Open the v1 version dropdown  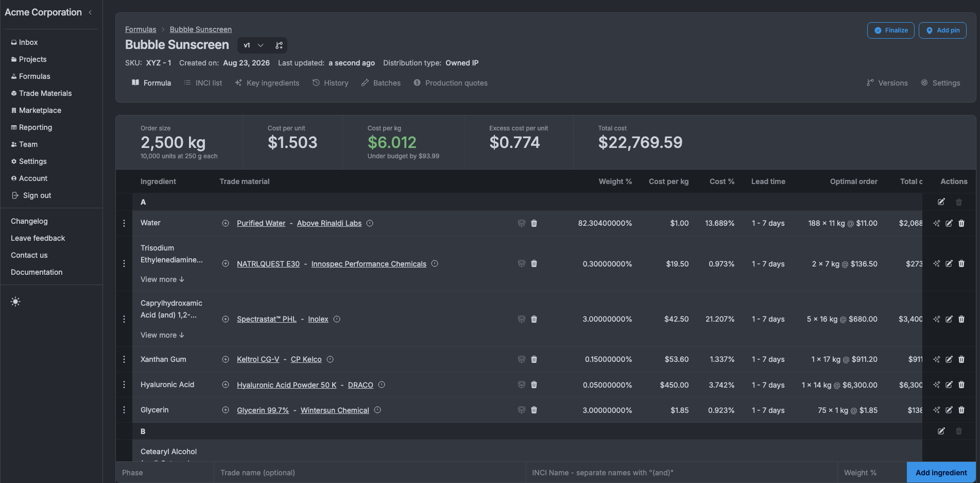point(253,45)
